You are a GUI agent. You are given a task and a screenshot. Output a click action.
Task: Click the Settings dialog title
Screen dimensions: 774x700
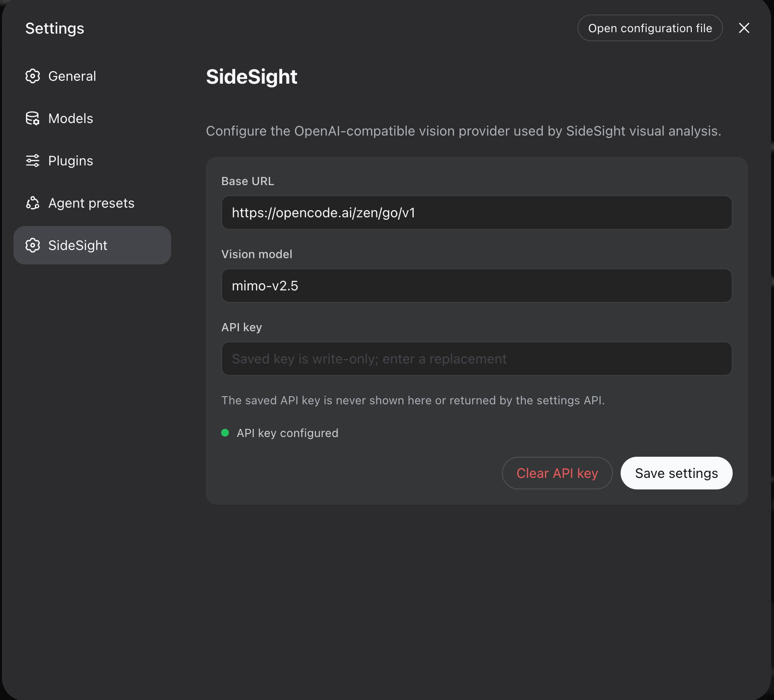55,28
